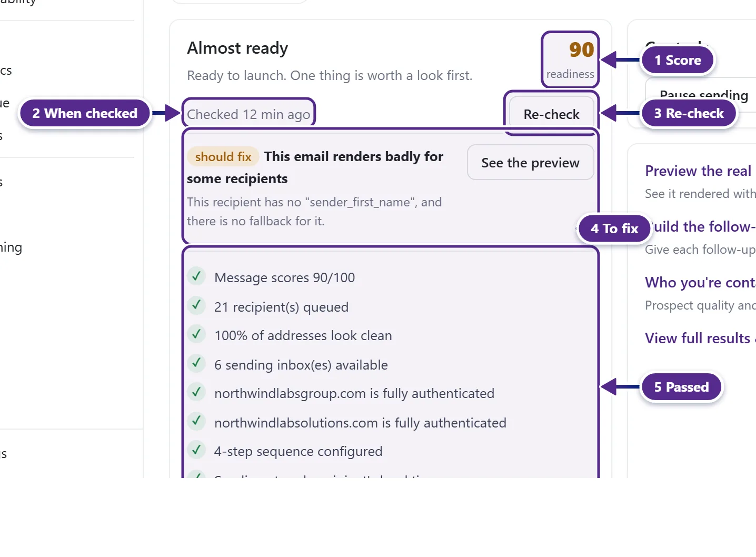Screen dimensions: 756x557
Task: Click northwindlabsgroup.com is fully authenticated text
Action: click(x=354, y=393)
